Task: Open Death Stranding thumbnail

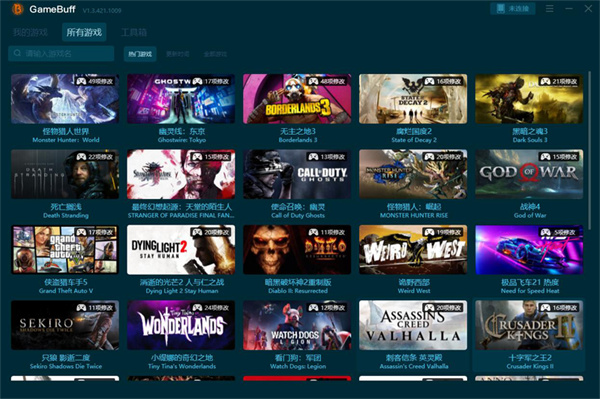Action: (65, 174)
